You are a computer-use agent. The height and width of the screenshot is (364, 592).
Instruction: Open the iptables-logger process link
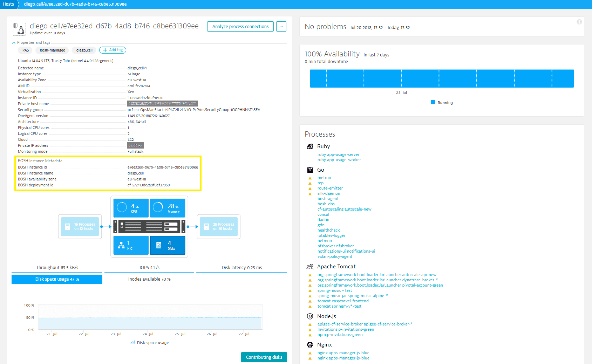point(332,235)
